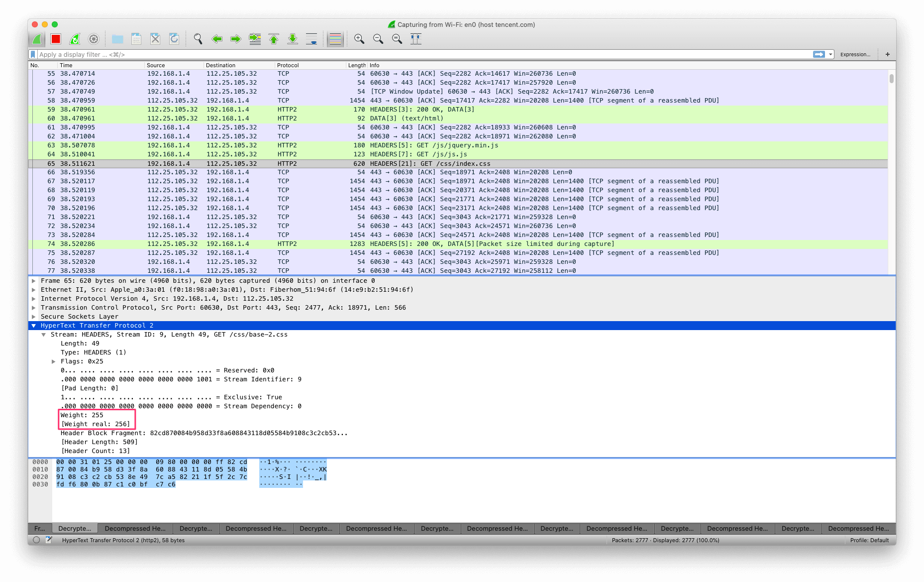The height and width of the screenshot is (582, 924).
Task: Expand the Flags: 0x25 node
Action: [x=53, y=361]
